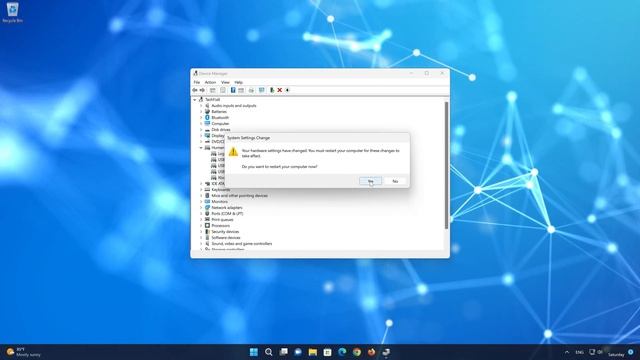Expand Mice and other pointing devices
This screenshot has width=640, height=360.
[201, 196]
